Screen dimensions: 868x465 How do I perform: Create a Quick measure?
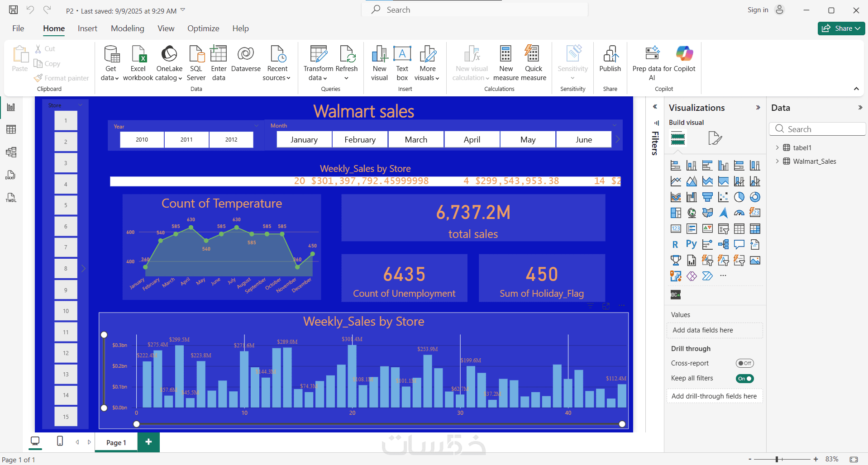click(x=534, y=63)
